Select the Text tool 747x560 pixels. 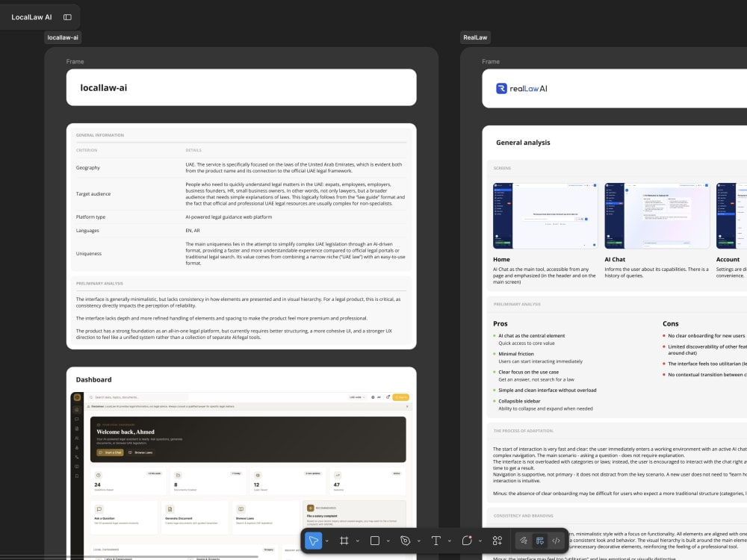(x=436, y=541)
